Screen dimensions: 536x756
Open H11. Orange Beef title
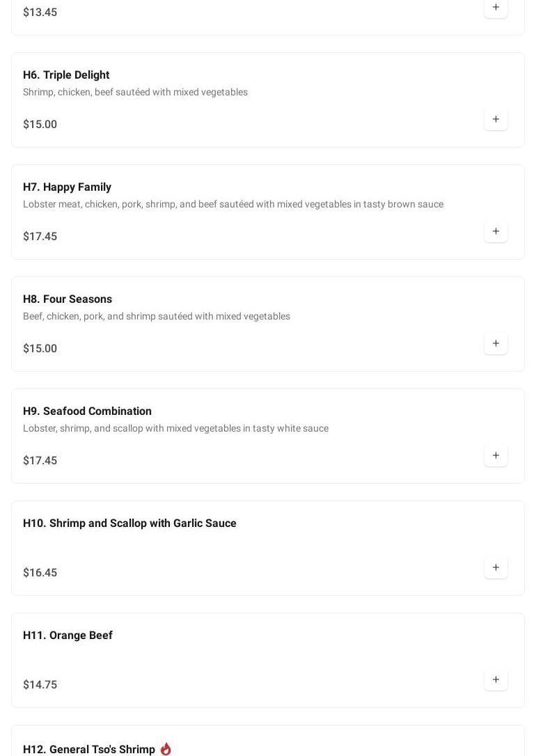pyautogui.click(x=68, y=636)
